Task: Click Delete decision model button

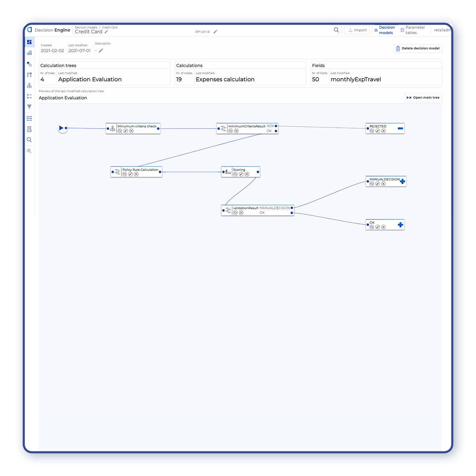Action: (418, 48)
